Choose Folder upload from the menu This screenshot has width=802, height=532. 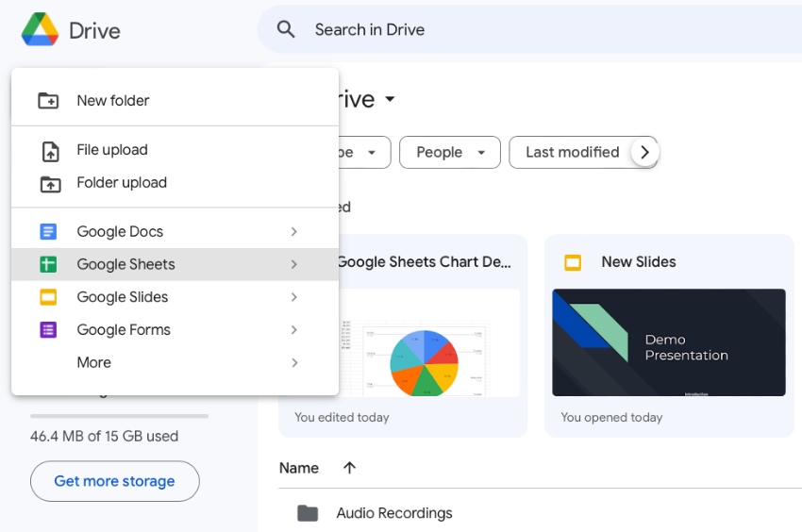175,183
